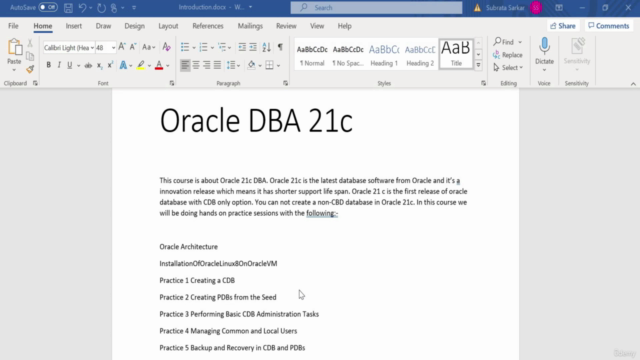
Task: Clear all formatting icon
Action: [166, 47]
